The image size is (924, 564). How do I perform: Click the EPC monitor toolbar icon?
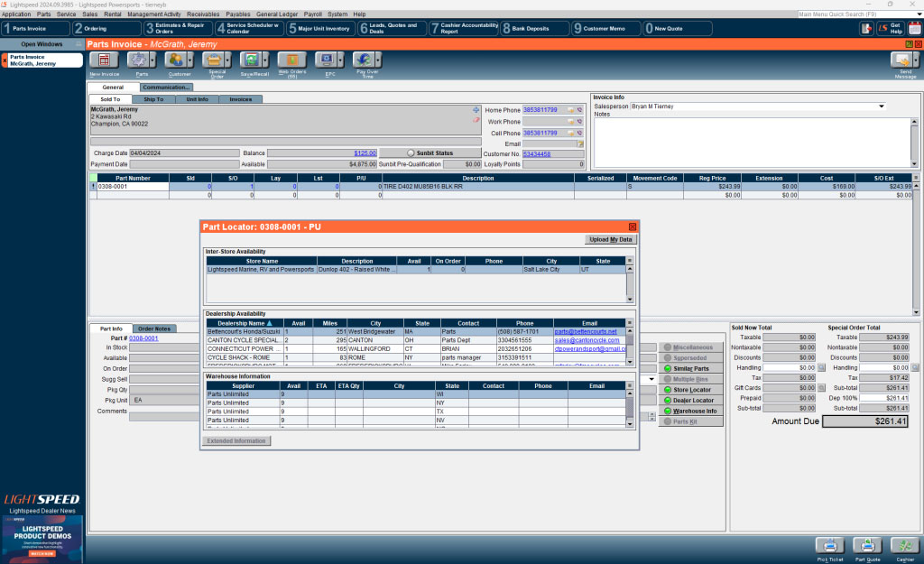(x=326, y=60)
